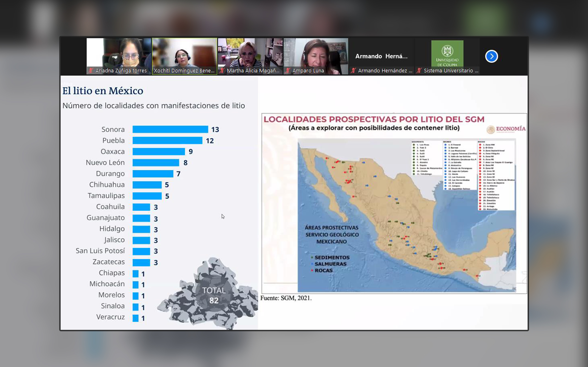
Task: Click the TOTAL 82 rock graphic
Action: click(214, 295)
